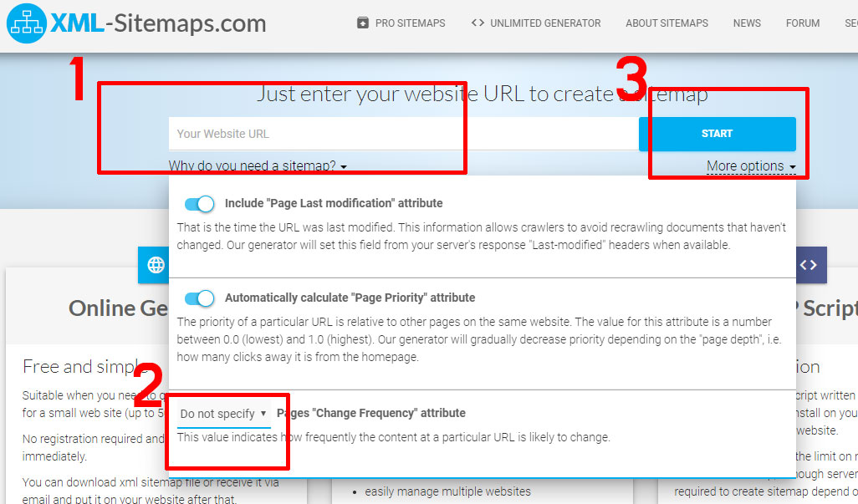Toggle Include Page Last modification attribute switch
This screenshot has height=504, width=858.
200,204
